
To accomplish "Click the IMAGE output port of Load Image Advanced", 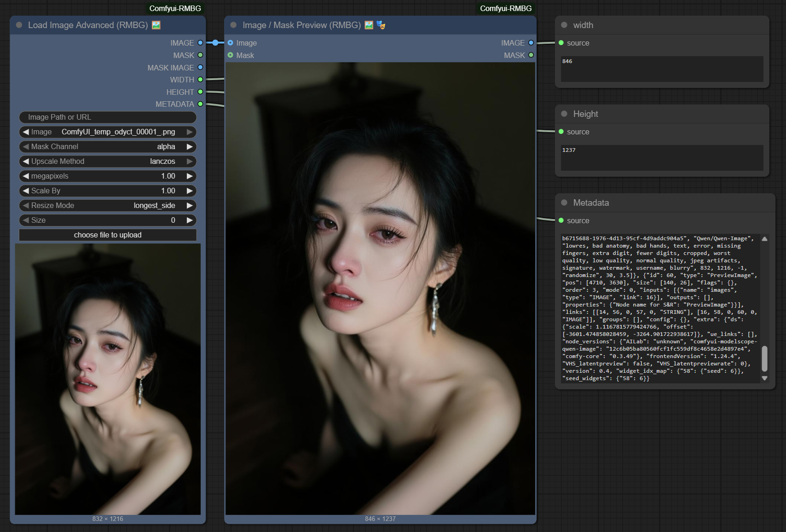I will click(x=200, y=43).
